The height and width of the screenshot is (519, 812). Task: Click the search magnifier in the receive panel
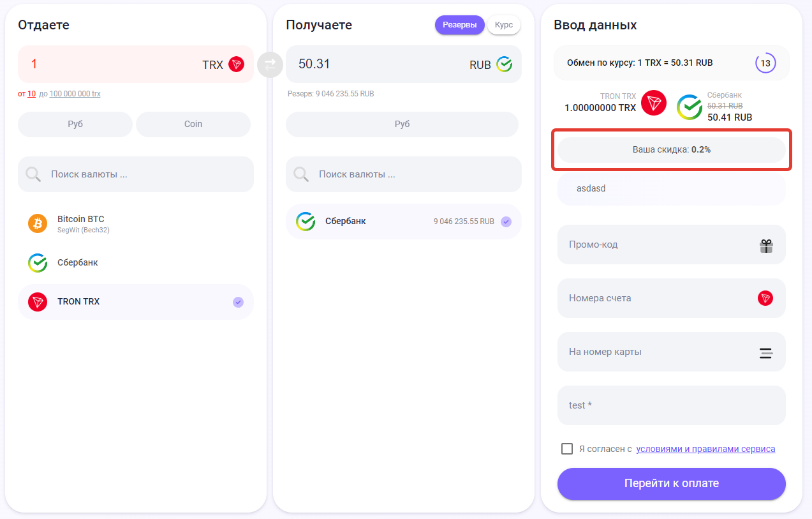coord(302,174)
